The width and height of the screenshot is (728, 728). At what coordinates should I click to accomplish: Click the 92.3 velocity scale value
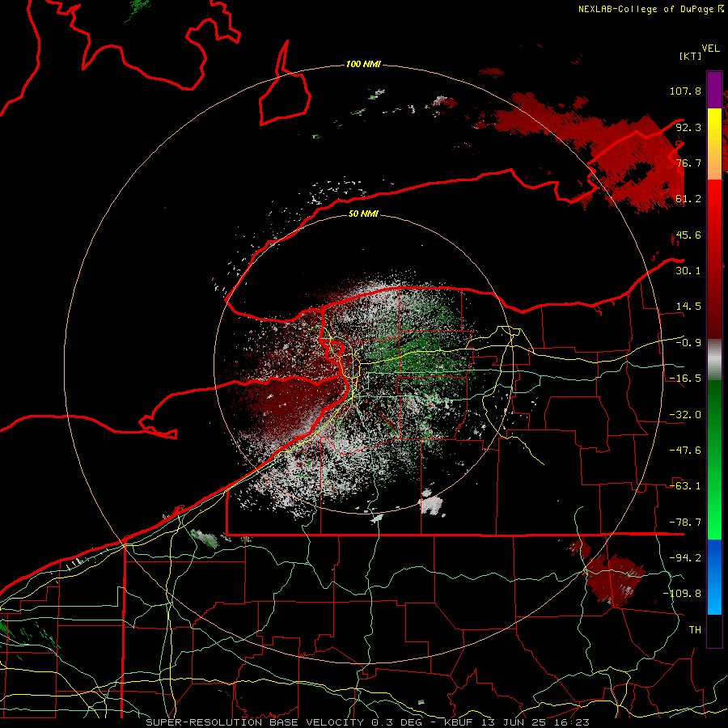[688, 127]
